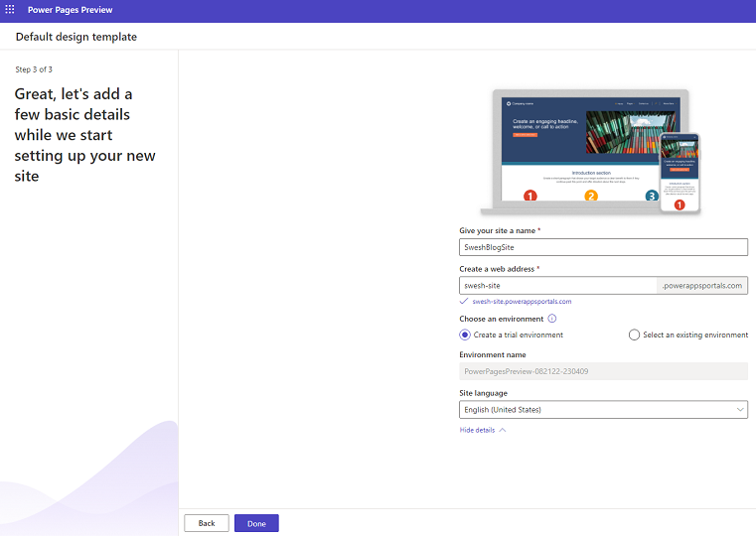Click the Done button
Image resolution: width=756 pixels, height=537 pixels.
256,523
